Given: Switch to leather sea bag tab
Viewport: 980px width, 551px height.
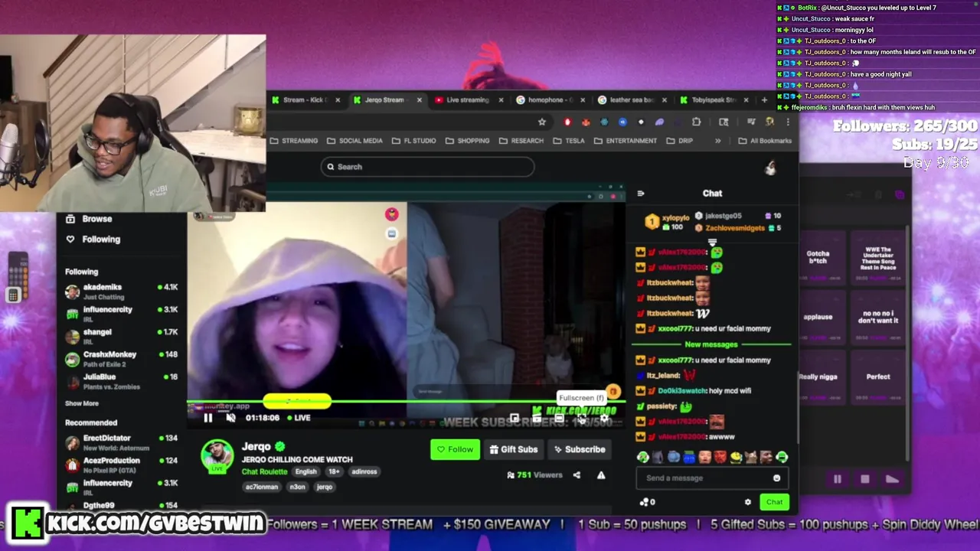Looking at the screenshot, I should click(631, 100).
